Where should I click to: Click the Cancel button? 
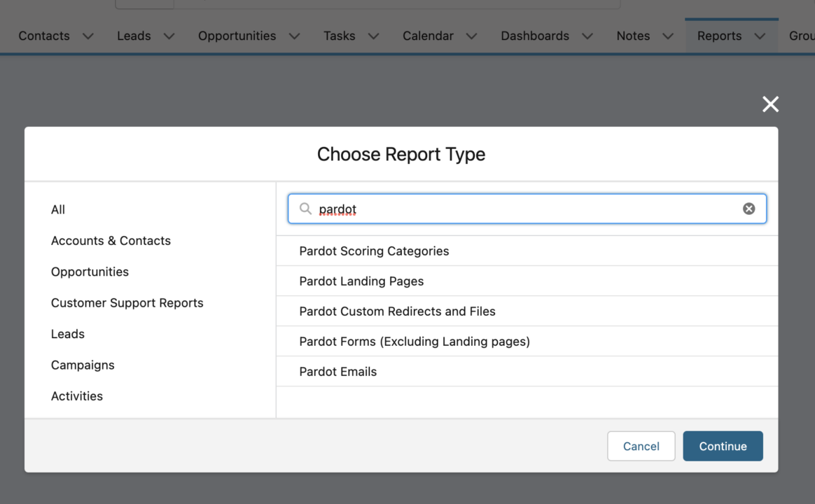(x=641, y=446)
